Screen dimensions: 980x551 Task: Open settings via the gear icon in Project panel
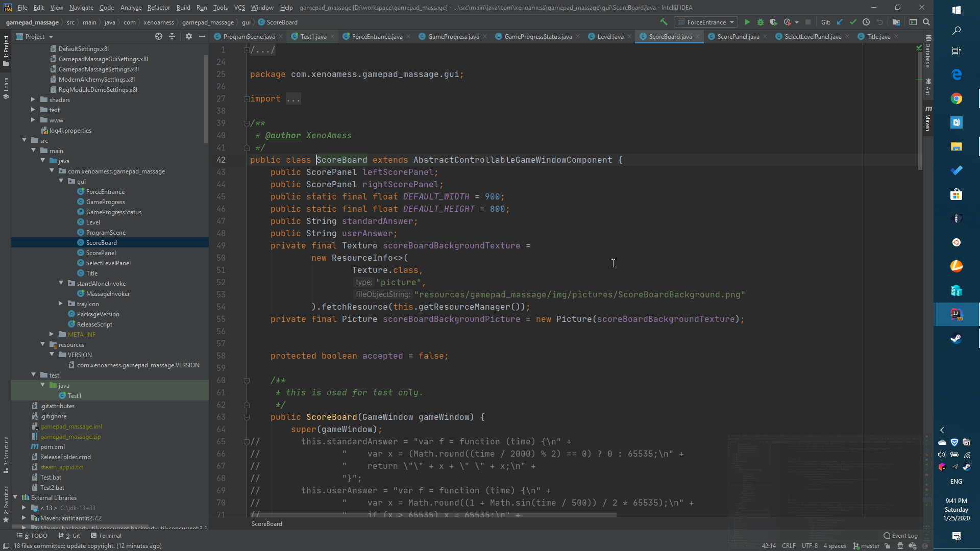189,36
